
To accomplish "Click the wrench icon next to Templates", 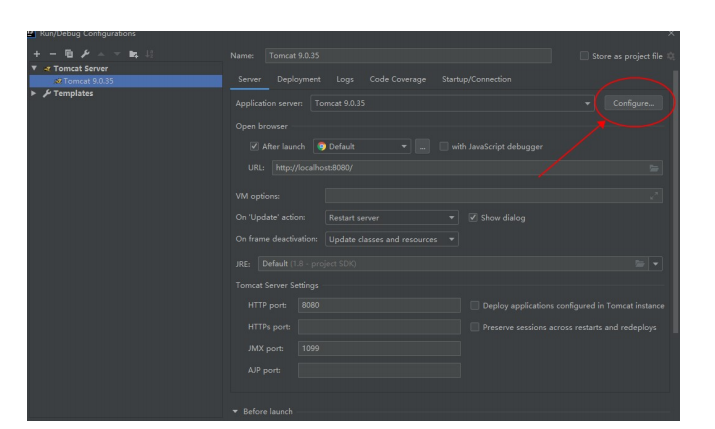I will pos(47,93).
